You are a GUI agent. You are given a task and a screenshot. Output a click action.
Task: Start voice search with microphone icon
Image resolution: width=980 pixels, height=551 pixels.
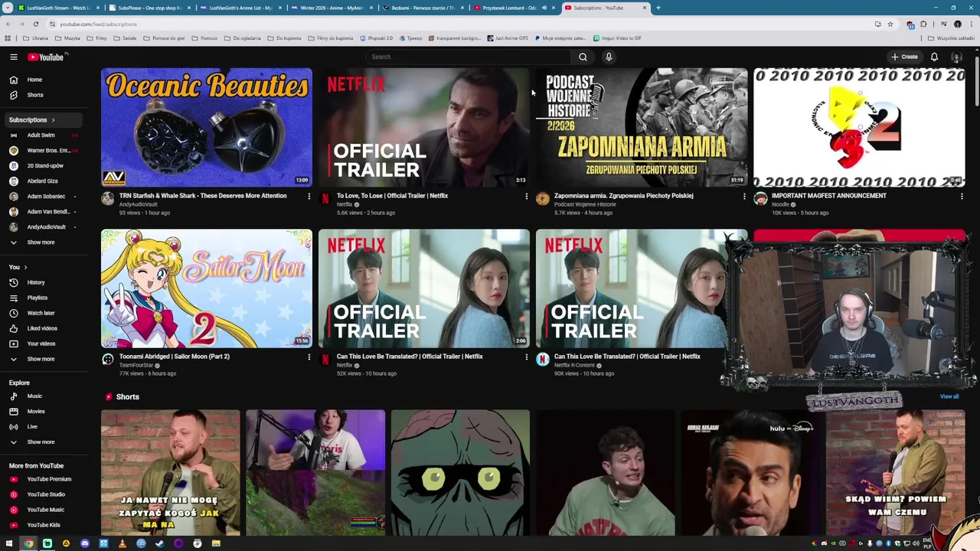(609, 57)
